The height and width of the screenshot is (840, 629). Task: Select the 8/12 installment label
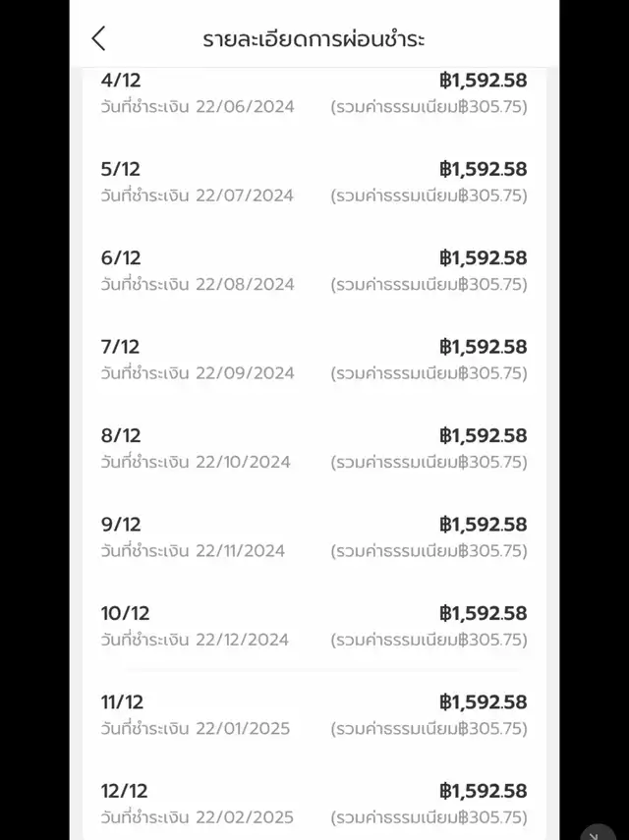click(121, 435)
